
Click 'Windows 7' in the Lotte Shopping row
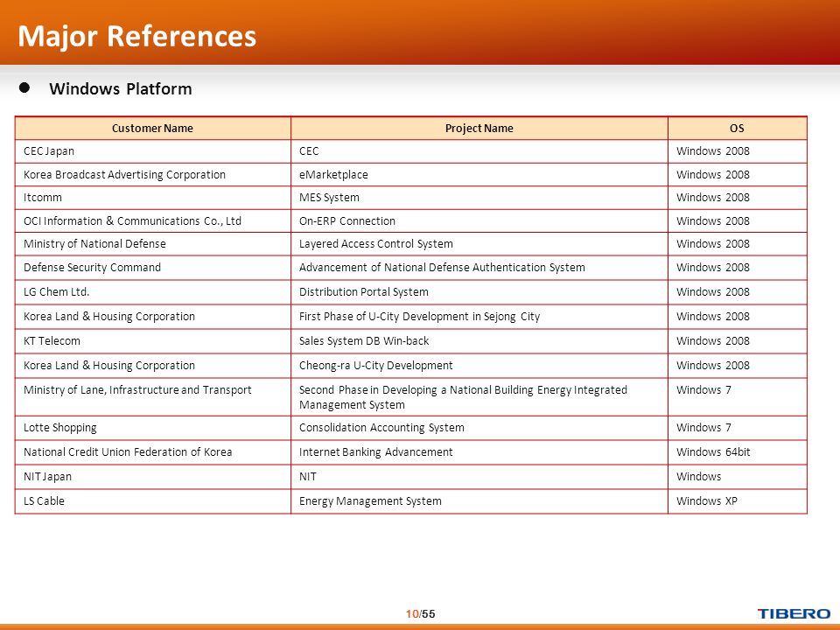pos(737,428)
